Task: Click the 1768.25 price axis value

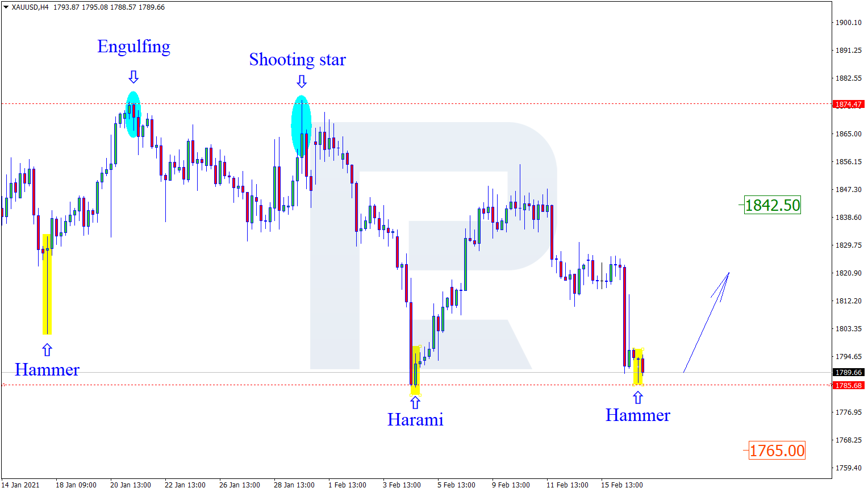Action: click(848, 440)
